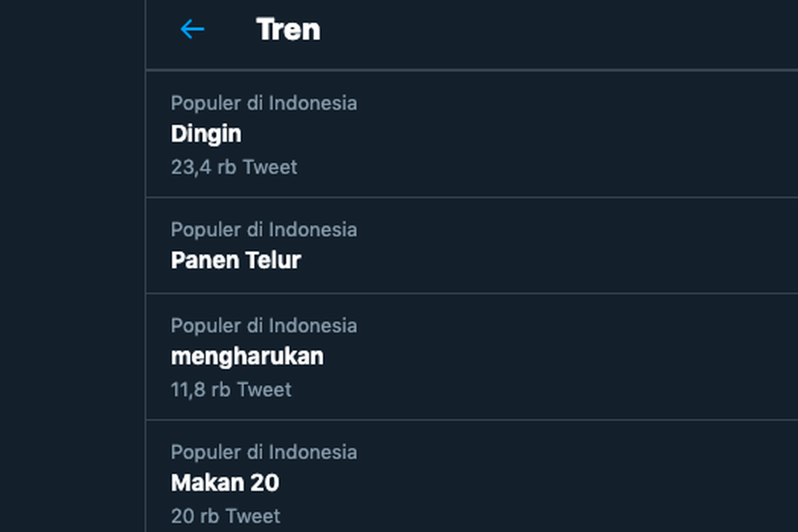Screen dimensions: 798x532
Task: Open the Panen Telur trend
Action: point(236,260)
